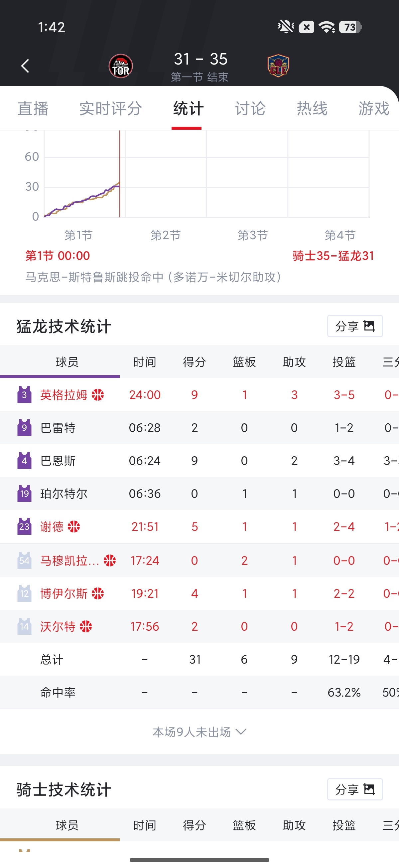Tap the 第1节 00:00 timestamp text

tap(58, 256)
